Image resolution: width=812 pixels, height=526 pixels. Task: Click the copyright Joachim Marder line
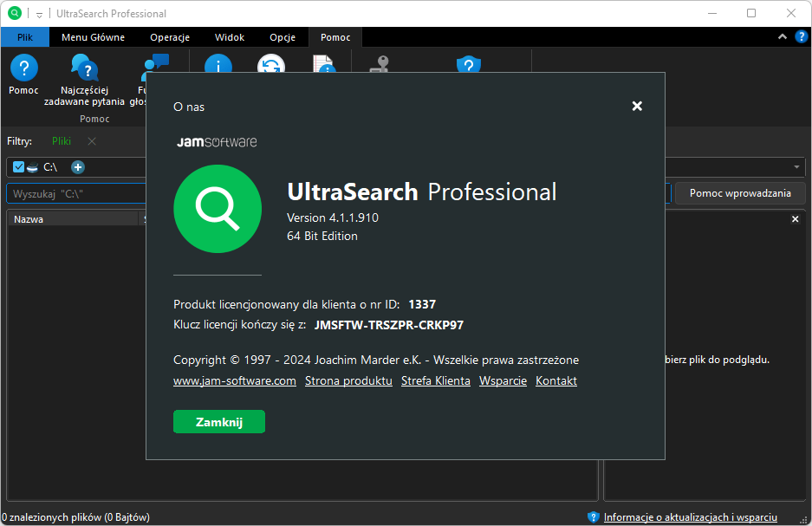click(376, 360)
